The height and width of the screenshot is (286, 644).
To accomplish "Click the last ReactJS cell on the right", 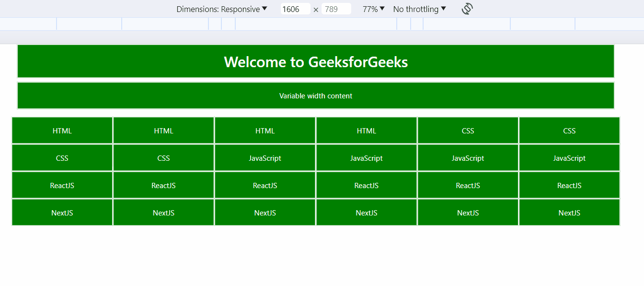I will 569,185.
